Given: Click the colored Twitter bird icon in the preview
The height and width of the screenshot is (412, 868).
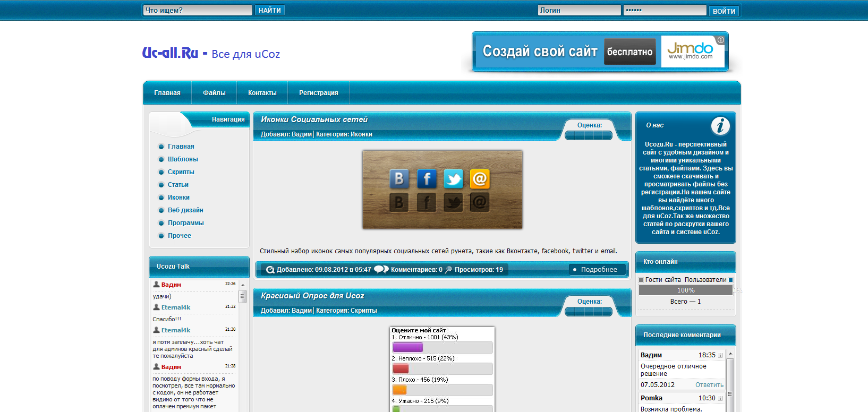Looking at the screenshot, I should tap(453, 179).
